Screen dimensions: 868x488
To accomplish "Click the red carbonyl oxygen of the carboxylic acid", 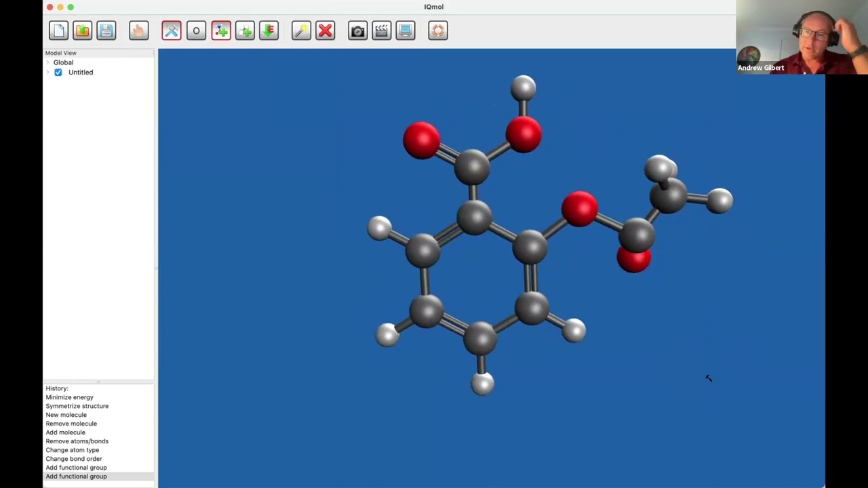I will coord(421,140).
